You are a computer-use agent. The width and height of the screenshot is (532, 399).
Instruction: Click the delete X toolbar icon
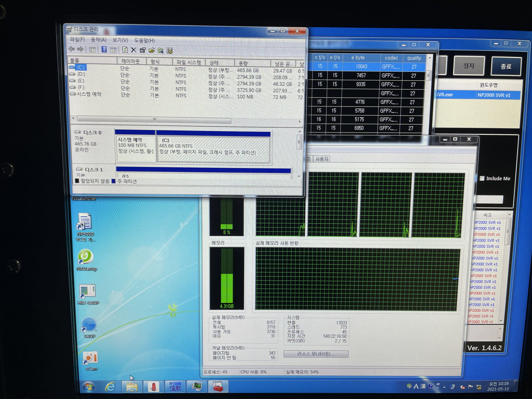coord(134,50)
